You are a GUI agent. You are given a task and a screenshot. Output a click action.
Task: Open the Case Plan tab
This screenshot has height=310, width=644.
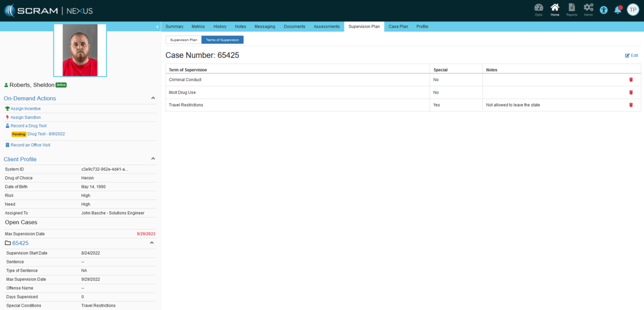click(x=398, y=26)
